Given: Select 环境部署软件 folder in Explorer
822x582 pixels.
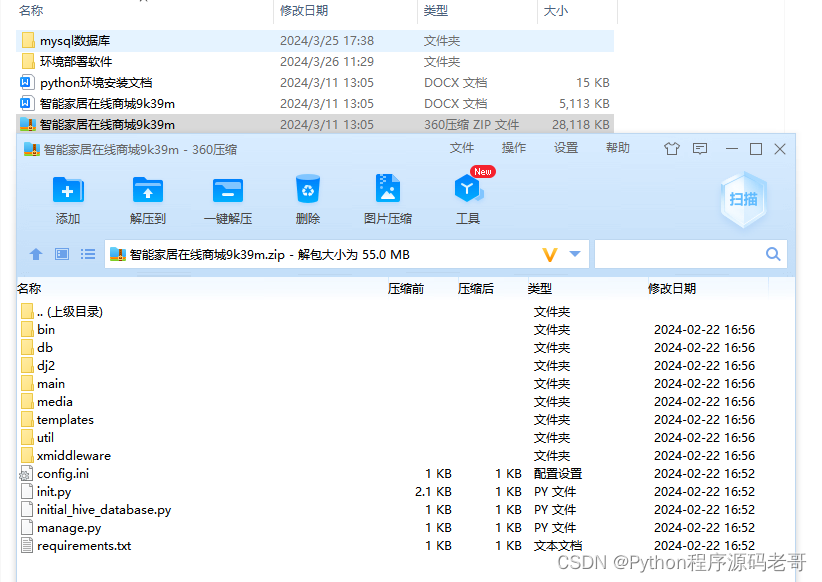Looking at the screenshot, I should 315,61.
